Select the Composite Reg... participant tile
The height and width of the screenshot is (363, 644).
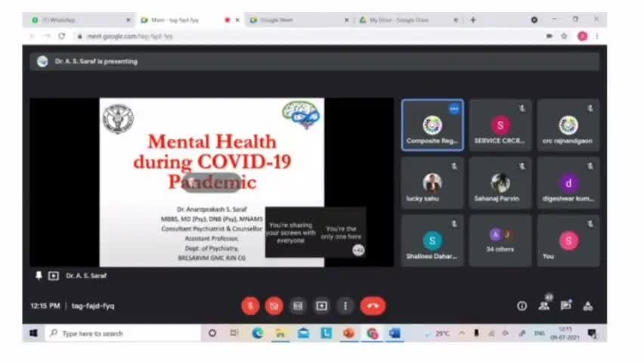click(x=432, y=125)
